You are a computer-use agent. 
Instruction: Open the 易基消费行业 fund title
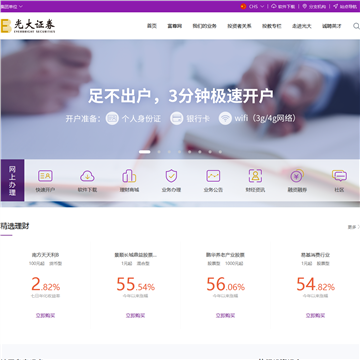[x=315, y=255]
